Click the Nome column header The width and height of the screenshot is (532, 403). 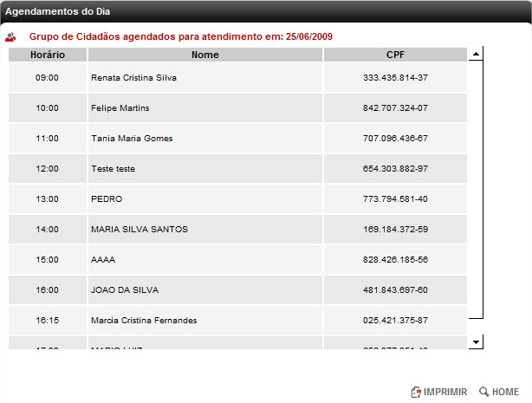click(x=205, y=55)
